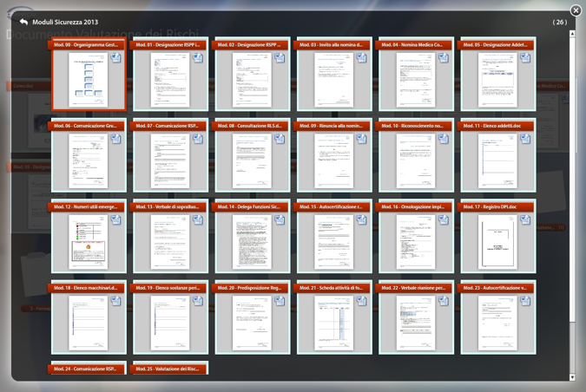
Task: Click the Word icon on Mod. 19 Elenco sostanze
Action: point(197,301)
